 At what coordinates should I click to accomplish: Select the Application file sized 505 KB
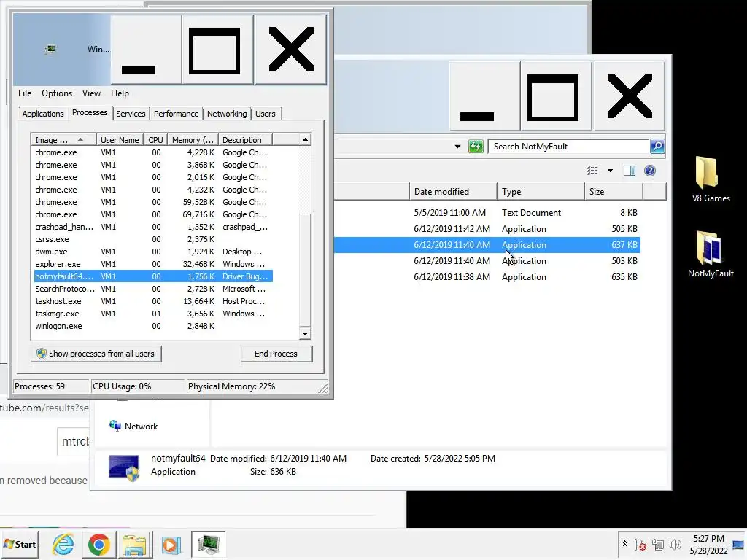pos(487,228)
